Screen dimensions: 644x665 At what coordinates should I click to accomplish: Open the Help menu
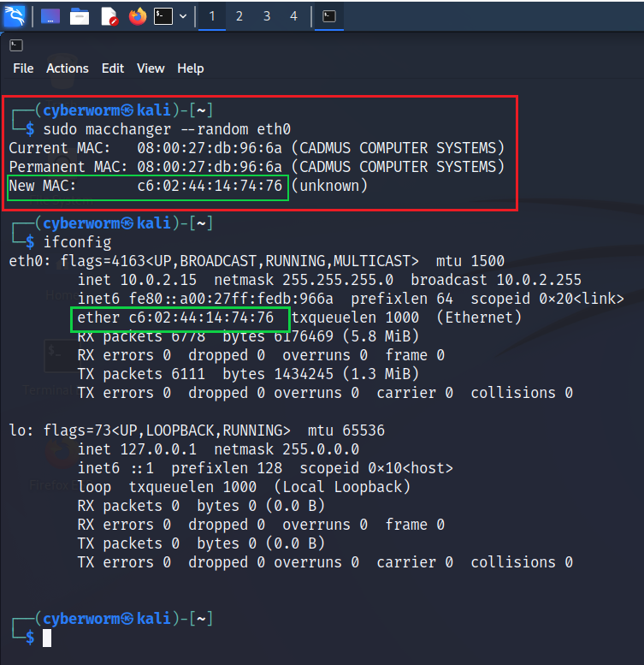[x=191, y=68]
